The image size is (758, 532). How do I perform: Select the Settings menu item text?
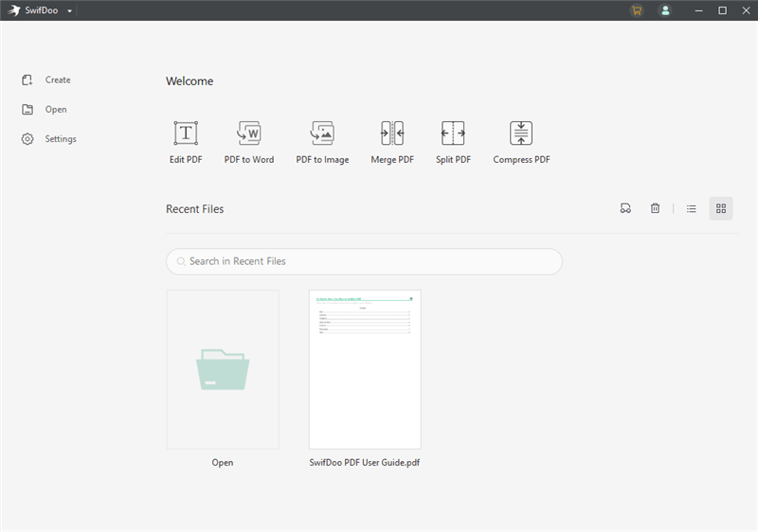click(61, 139)
